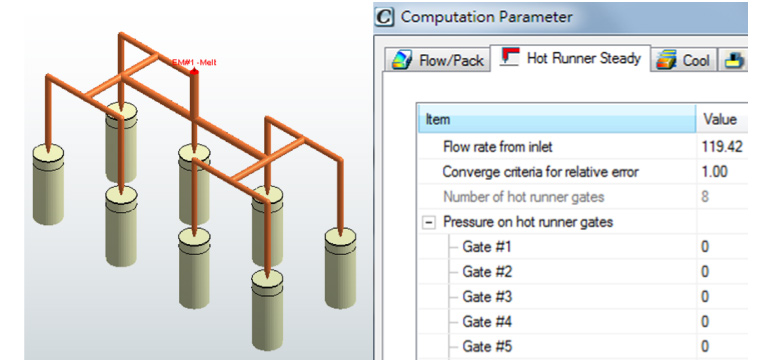This screenshot has height=360, width=760.
Task: Click the partially visible tab icon after Cool
Action: [735, 61]
